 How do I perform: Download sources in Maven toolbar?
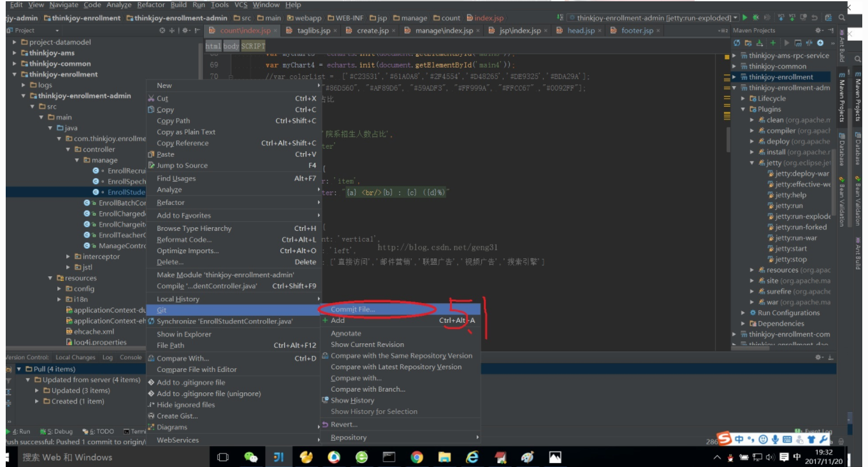(x=760, y=43)
